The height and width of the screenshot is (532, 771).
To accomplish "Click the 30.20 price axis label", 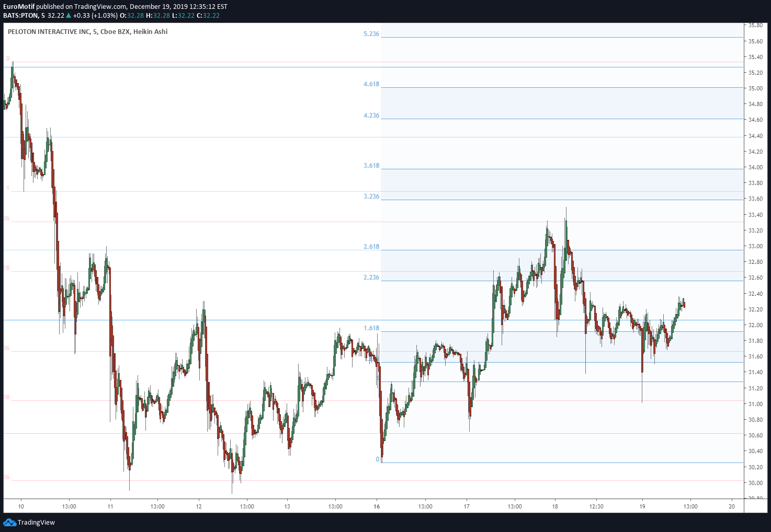I will point(755,467).
